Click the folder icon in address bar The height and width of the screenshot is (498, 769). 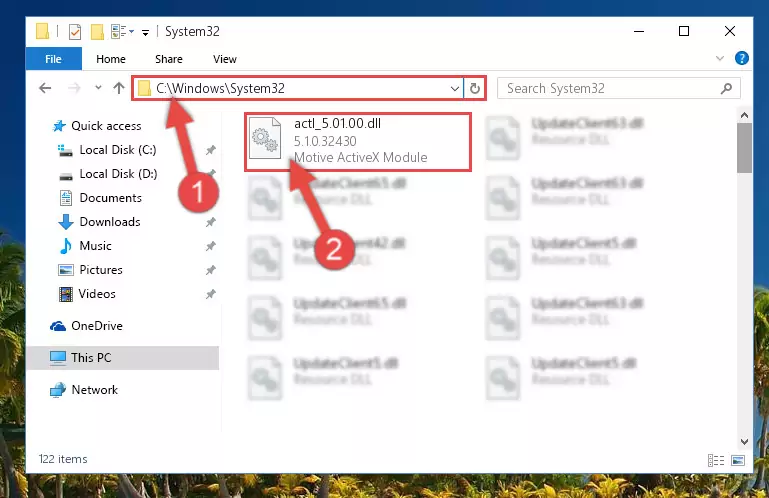144,88
